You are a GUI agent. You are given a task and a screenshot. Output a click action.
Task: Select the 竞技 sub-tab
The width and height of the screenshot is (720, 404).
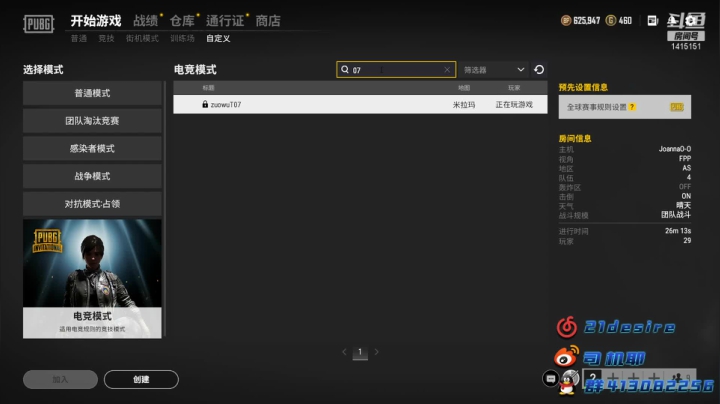click(106, 39)
